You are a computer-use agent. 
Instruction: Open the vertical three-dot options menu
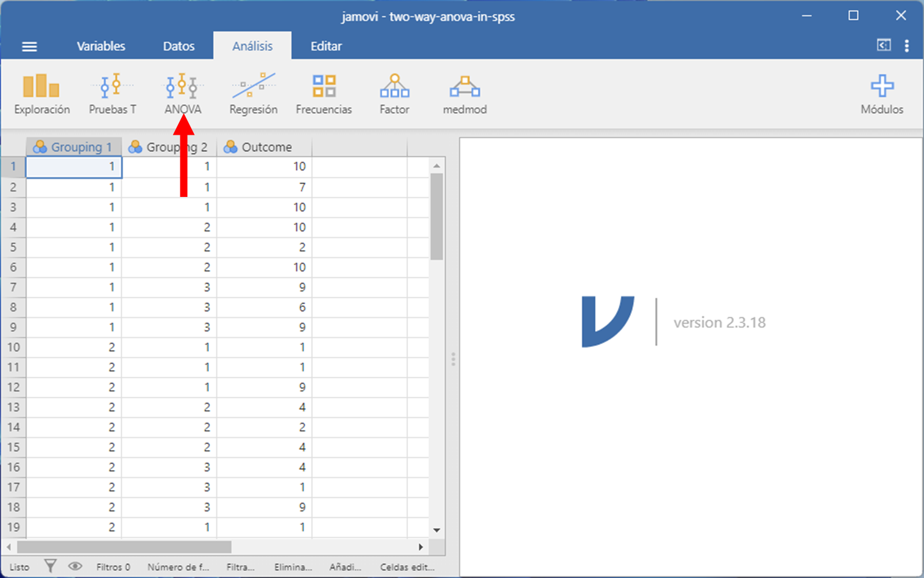907,46
